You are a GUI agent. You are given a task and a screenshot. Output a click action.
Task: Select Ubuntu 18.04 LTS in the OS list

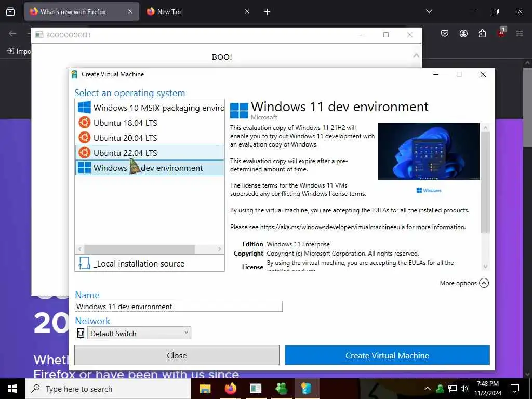[x=150, y=123]
